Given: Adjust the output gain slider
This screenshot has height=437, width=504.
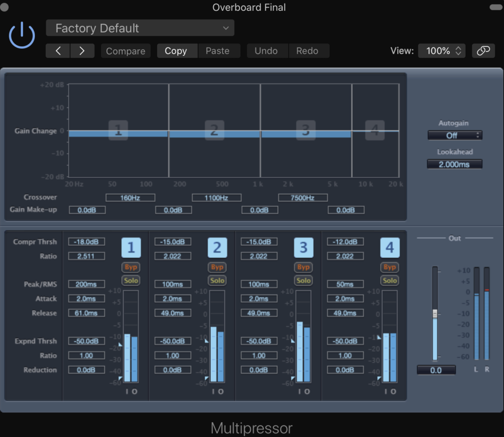Looking at the screenshot, I should 435,313.
